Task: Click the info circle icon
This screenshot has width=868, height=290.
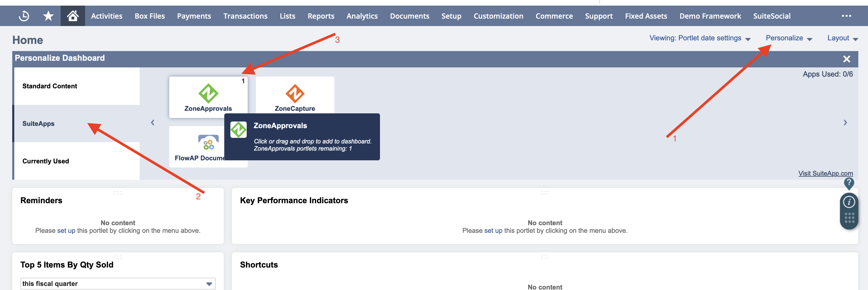Action: pyautogui.click(x=849, y=202)
